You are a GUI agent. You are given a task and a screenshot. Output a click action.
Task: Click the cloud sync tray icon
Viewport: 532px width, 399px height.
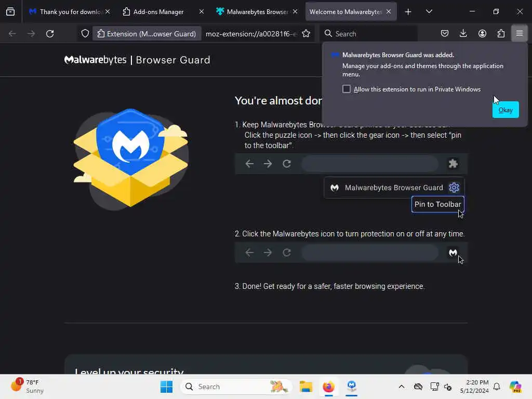418,387
